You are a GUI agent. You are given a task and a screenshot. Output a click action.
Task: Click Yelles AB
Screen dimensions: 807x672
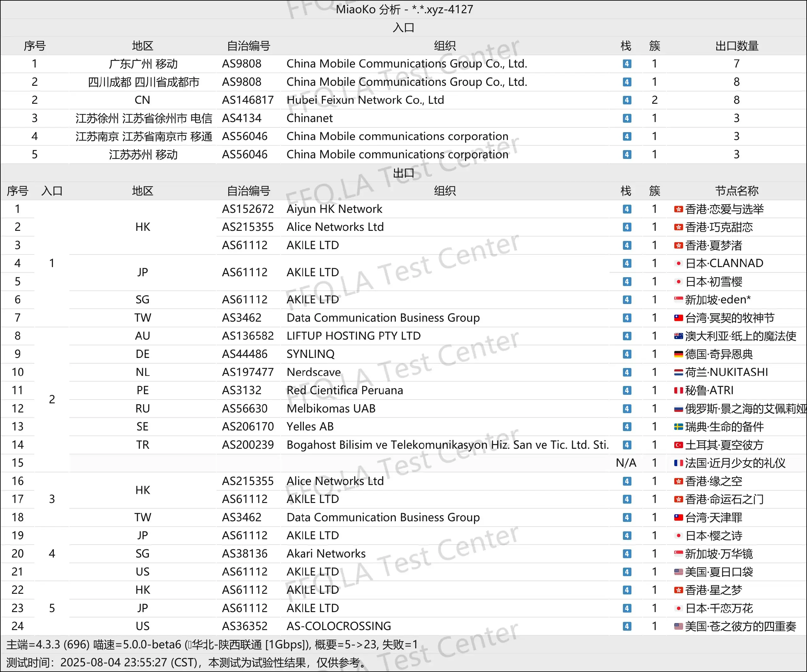(310, 427)
